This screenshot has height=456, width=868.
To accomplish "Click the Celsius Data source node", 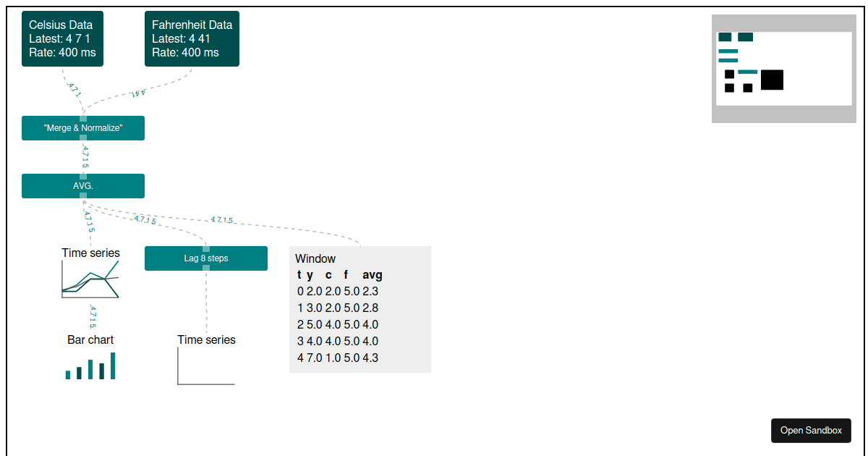I will (62, 38).
